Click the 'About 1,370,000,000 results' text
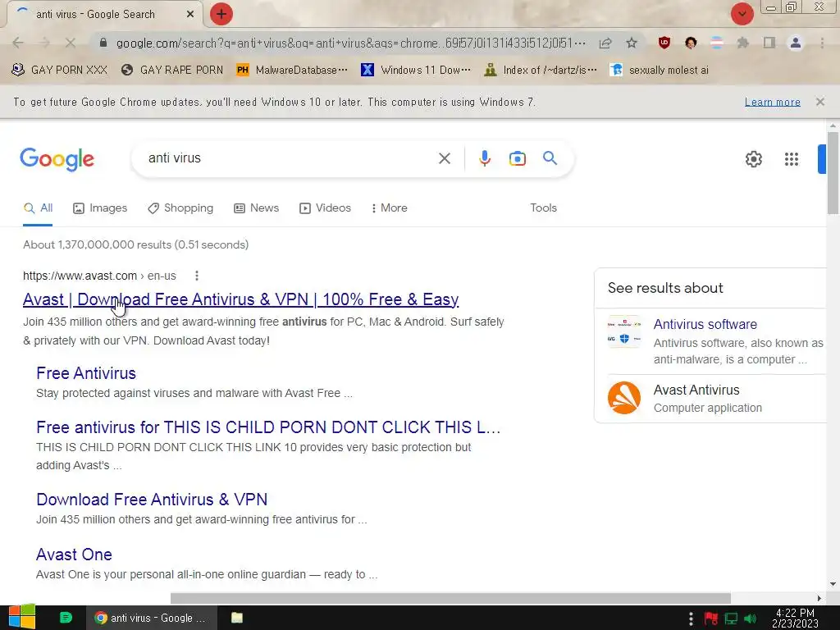This screenshot has height=630, width=840. pyautogui.click(x=135, y=244)
